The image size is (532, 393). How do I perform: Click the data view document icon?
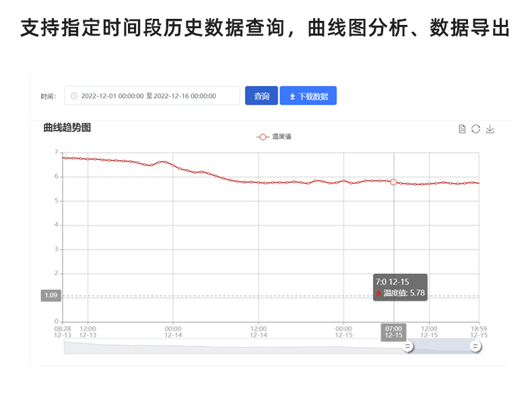(x=462, y=129)
